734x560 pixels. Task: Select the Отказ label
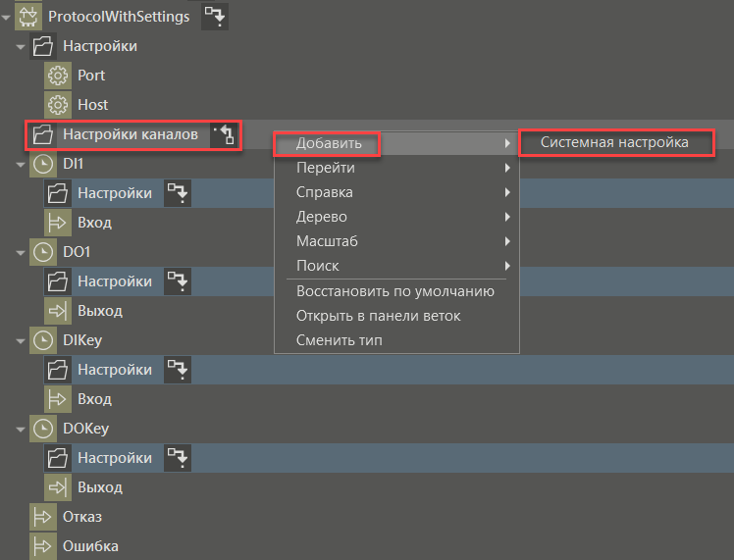pyautogui.click(x=82, y=517)
